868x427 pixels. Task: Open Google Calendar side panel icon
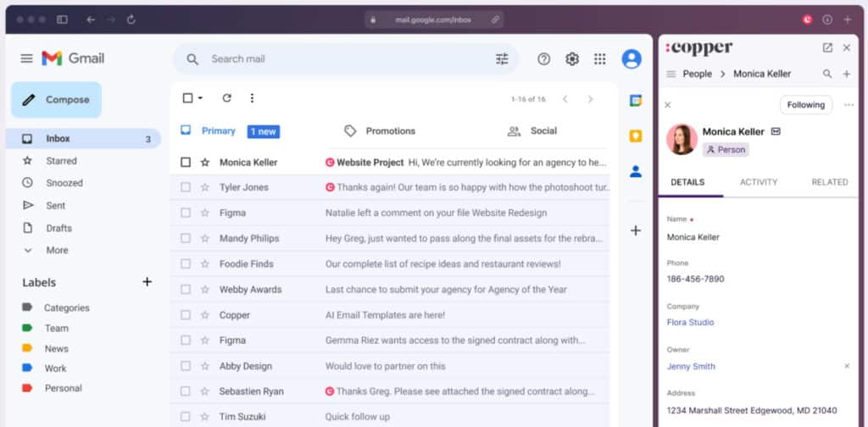(x=636, y=101)
